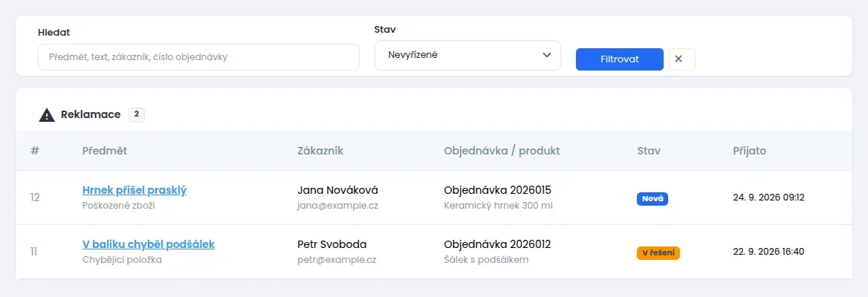The height and width of the screenshot is (297, 868).
Task: Click the Hledat search input field
Action: [198, 57]
